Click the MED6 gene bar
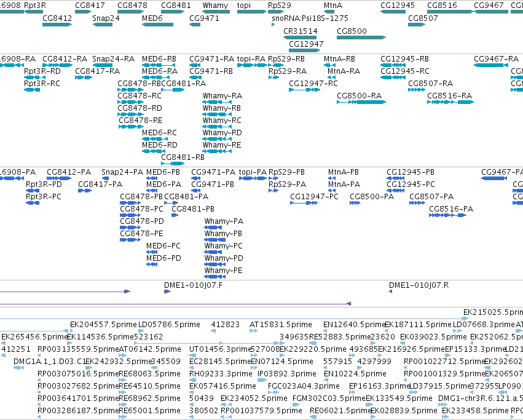Viewport: 523px width, 420px height. tap(157, 25)
